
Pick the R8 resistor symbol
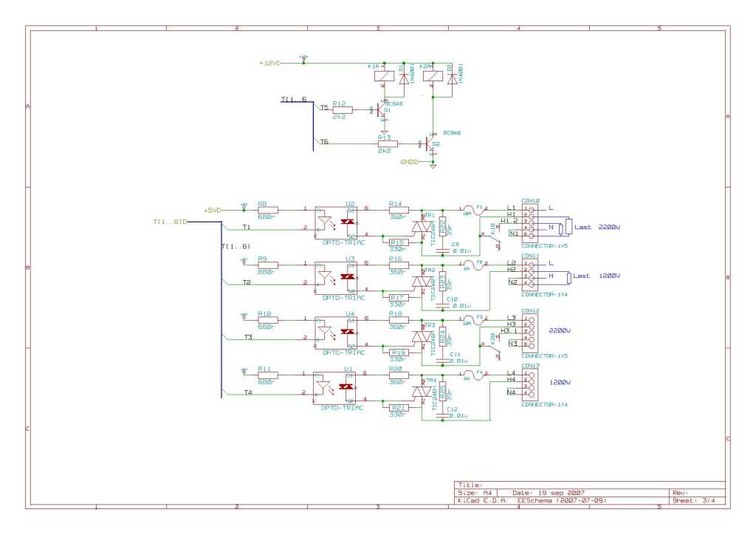click(x=268, y=210)
